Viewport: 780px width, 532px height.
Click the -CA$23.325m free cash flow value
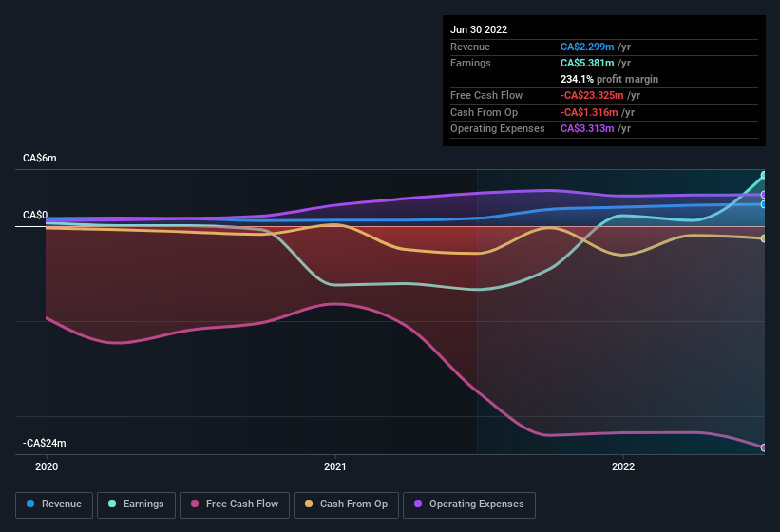point(592,95)
